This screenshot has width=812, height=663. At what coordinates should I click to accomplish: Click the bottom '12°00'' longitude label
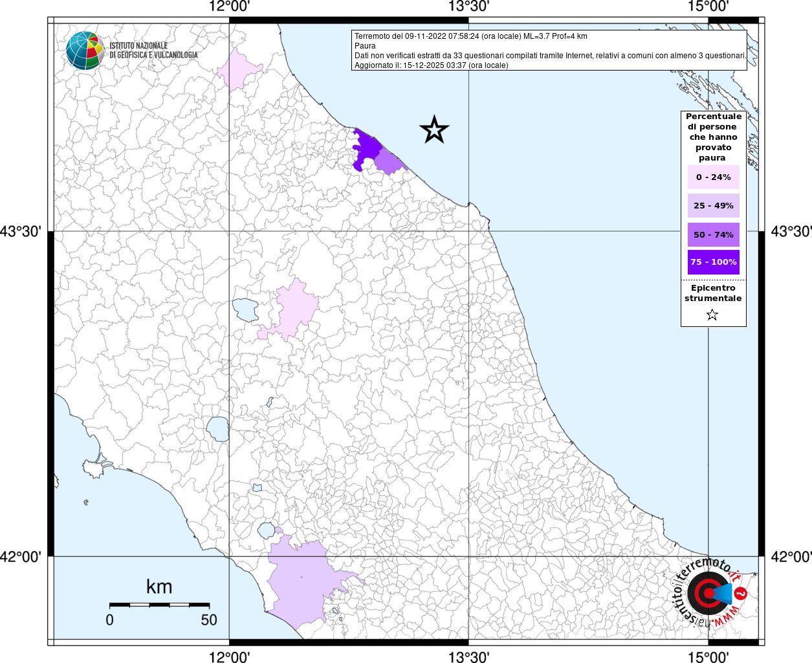click(229, 657)
